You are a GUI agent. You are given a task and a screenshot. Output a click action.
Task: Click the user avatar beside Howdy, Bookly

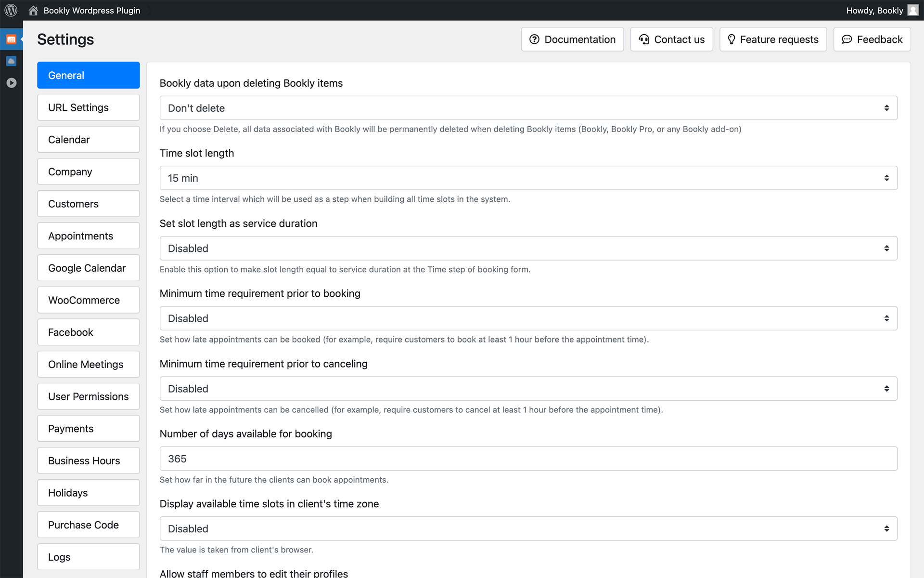tap(913, 10)
